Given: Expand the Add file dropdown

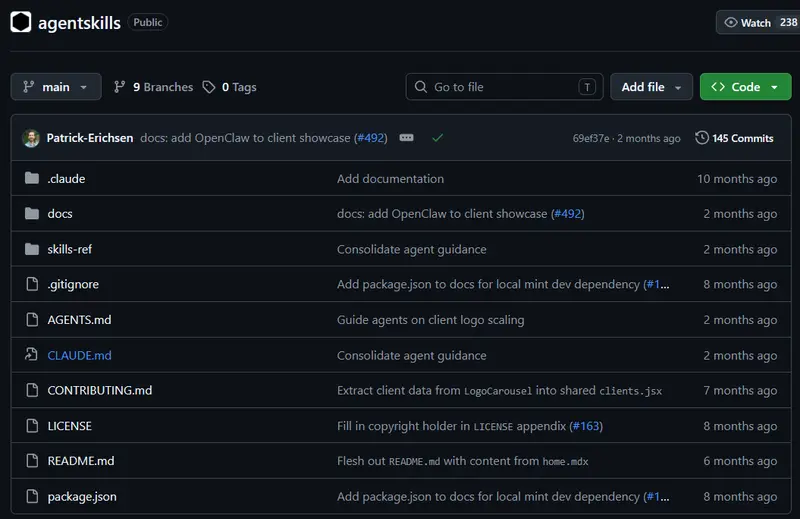Looking at the screenshot, I should pos(651,87).
